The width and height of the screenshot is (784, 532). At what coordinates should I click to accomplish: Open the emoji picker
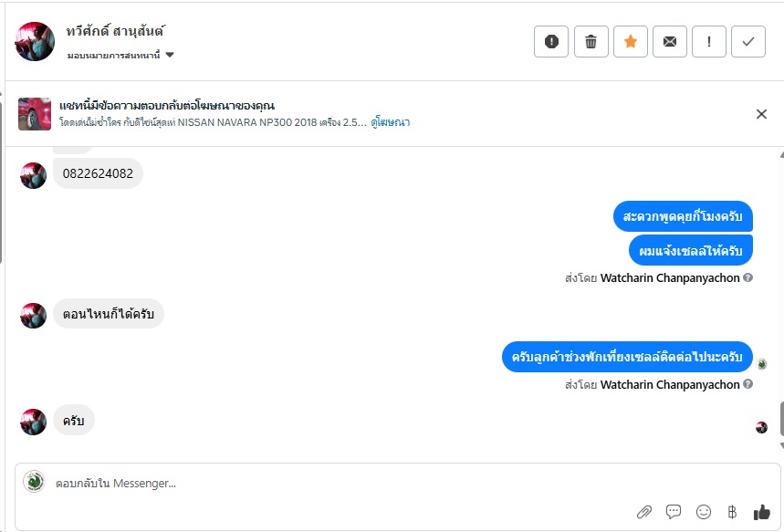(x=703, y=512)
